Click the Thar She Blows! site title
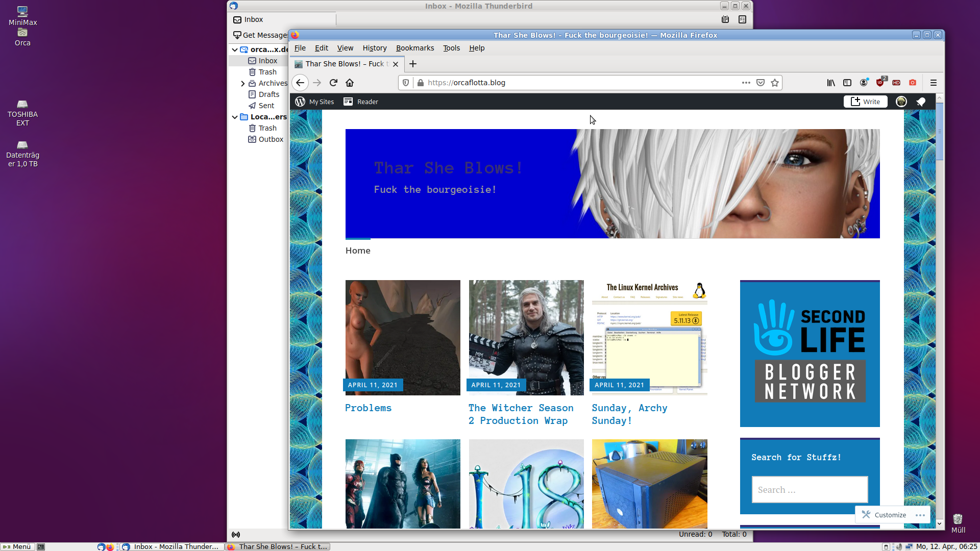This screenshot has width=980, height=551. (x=449, y=168)
